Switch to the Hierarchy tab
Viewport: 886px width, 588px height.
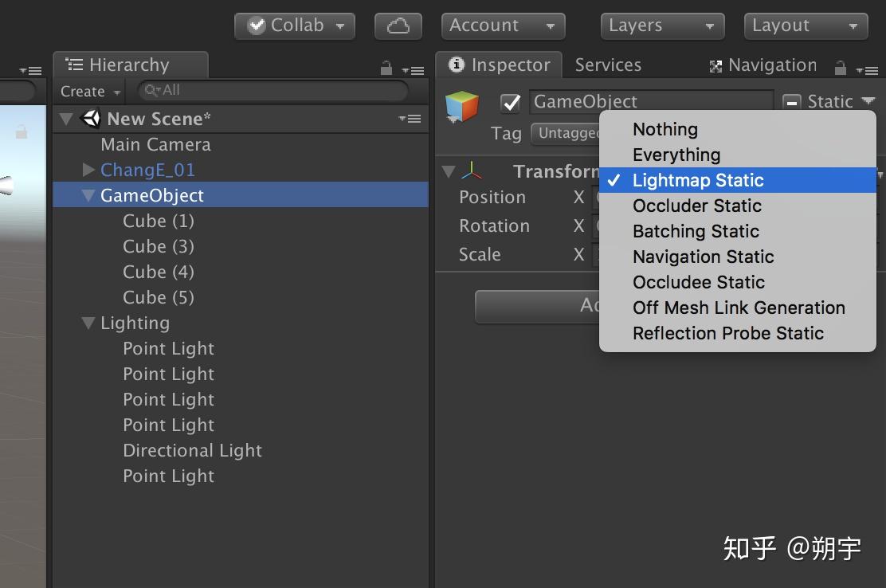coord(131,65)
